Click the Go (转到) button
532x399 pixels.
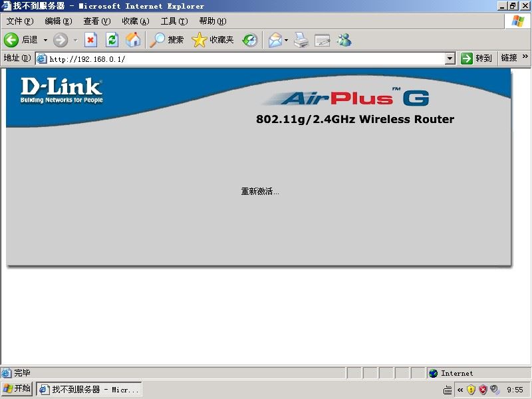[476, 59]
